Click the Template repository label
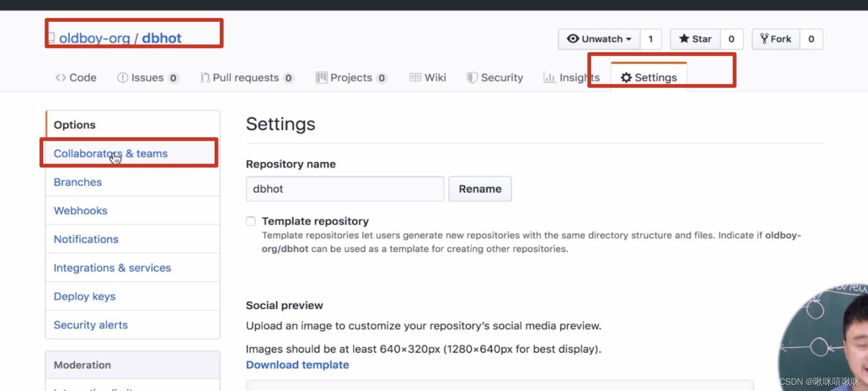Image resolution: width=868 pixels, height=391 pixels. pos(315,221)
